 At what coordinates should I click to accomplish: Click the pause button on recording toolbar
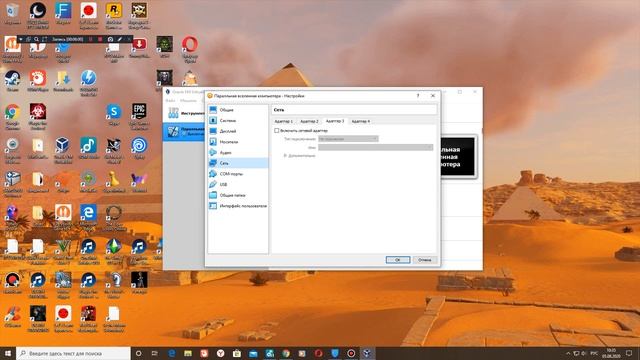(91, 39)
